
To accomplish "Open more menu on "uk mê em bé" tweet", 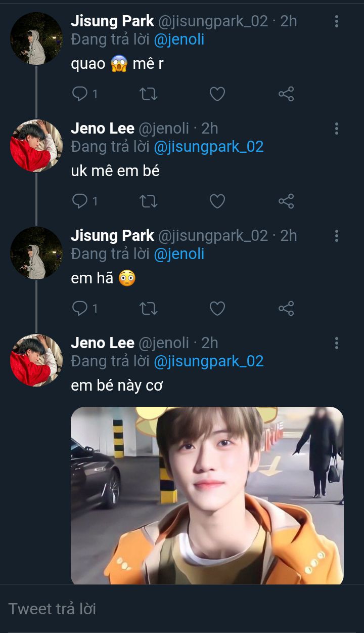I will (336, 129).
